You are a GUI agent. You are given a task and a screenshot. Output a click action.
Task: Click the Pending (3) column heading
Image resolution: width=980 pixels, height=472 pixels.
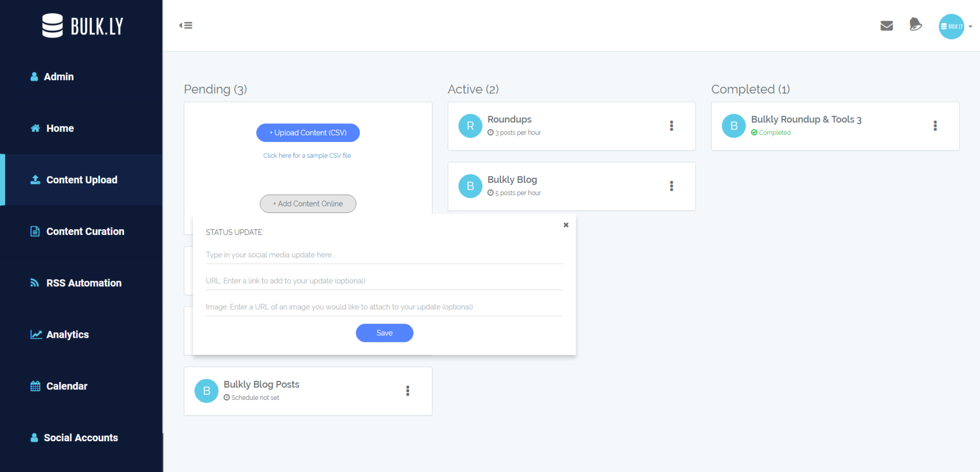[x=215, y=89]
